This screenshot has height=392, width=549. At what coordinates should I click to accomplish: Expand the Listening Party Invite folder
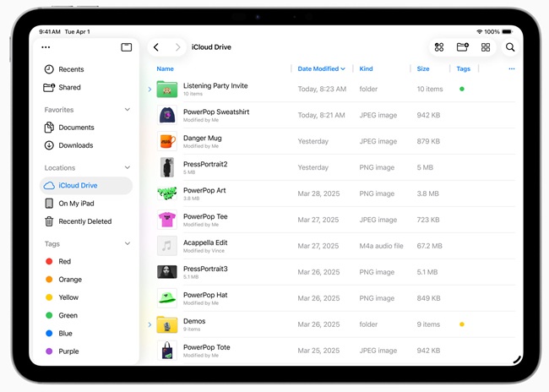click(x=150, y=89)
